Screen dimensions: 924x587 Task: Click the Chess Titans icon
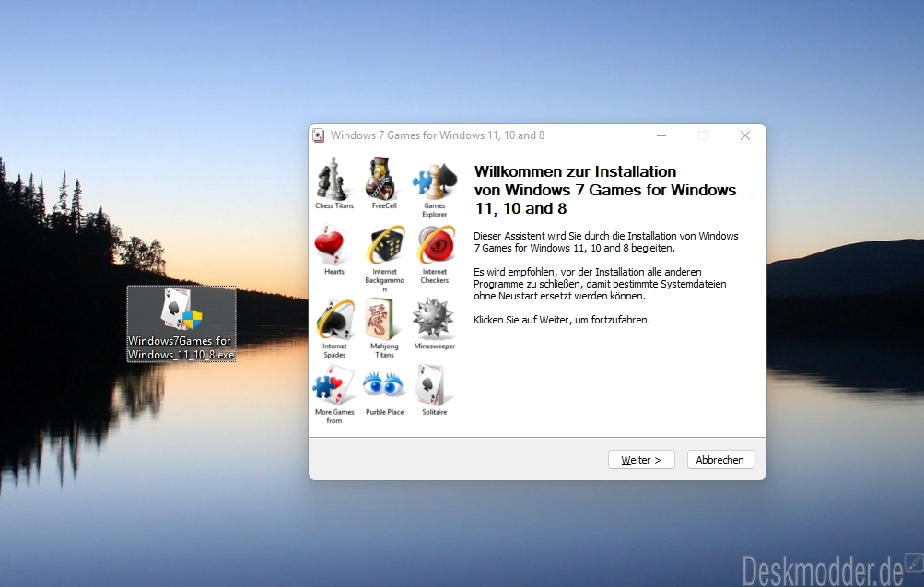[x=334, y=179]
